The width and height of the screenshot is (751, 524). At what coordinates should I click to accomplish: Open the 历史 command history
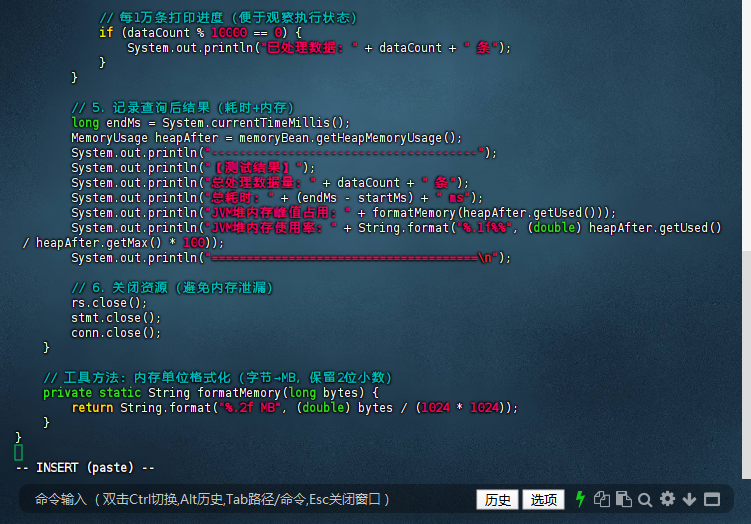click(x=497, y=500)
